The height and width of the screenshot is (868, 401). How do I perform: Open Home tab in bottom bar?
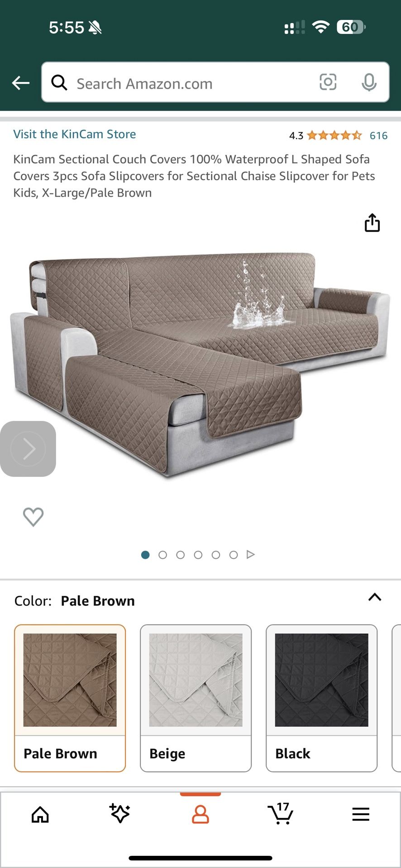pyautogui.click(x=40, y=815)
